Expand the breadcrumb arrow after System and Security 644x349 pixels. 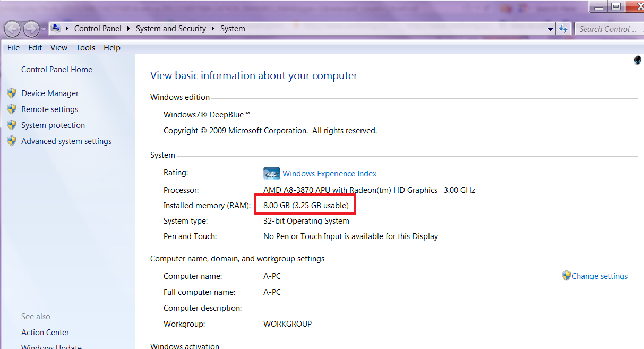pos(213,29)
